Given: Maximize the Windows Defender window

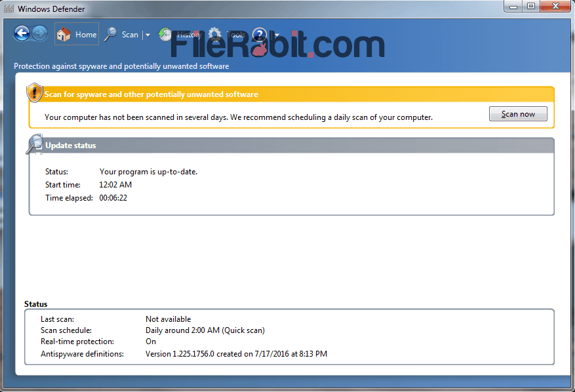Looking at the screenshot, I should (530, 7).
